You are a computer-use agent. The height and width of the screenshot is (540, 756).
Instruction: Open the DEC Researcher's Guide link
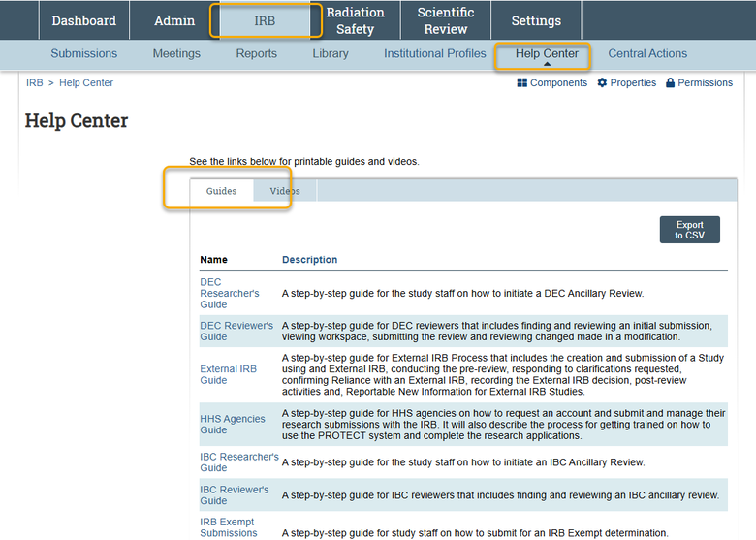pyautogui.click(x=230, y=293)
